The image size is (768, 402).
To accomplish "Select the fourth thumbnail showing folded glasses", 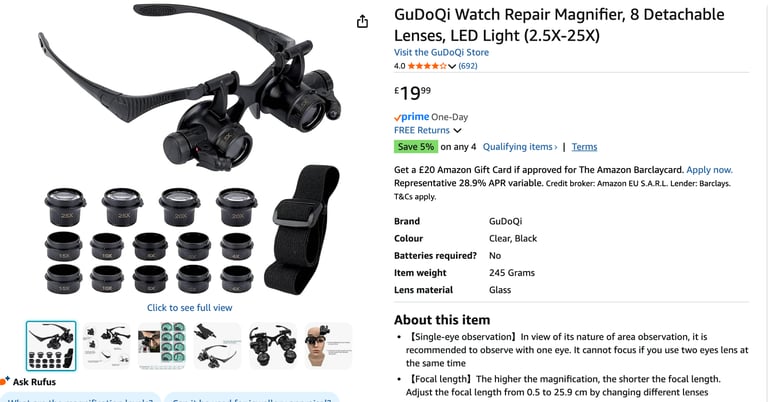I will click(x=217, y=346).
